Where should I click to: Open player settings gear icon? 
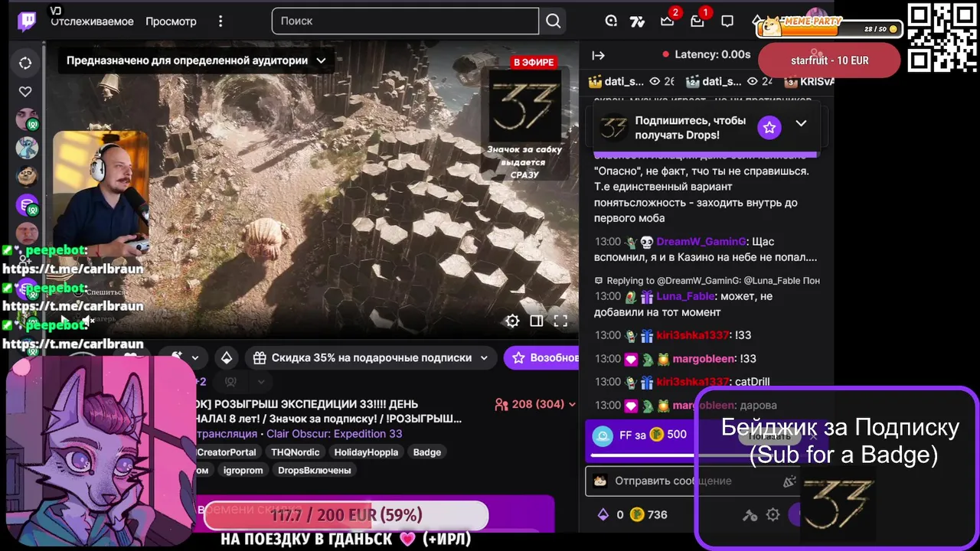512,321
